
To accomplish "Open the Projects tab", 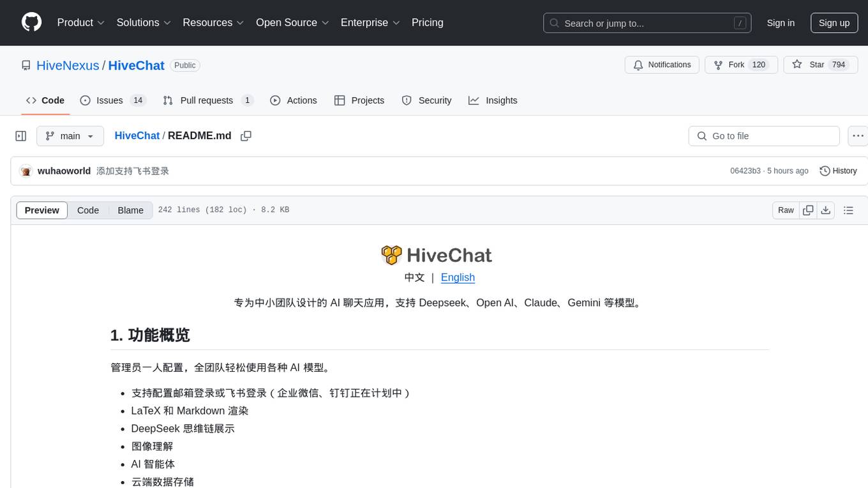I will pos(359,100).
